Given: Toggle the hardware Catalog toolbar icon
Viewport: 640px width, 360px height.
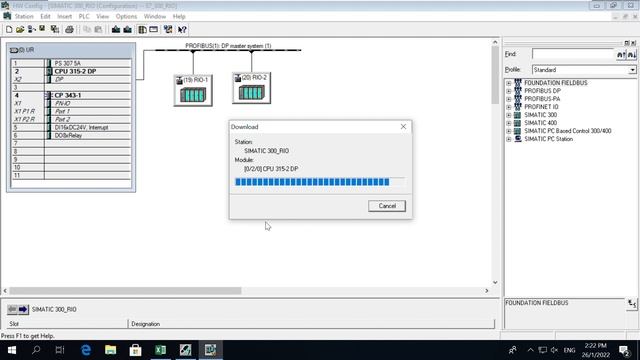Looking at the screenshot, I should 142,29.
